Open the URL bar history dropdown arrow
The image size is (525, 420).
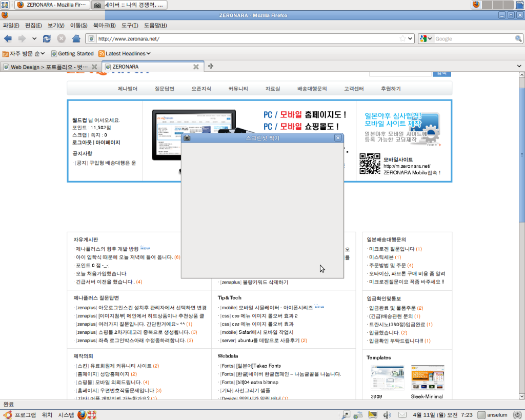411,38
